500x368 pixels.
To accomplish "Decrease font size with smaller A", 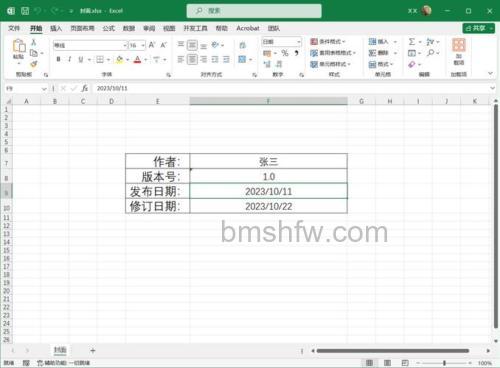I will click(x=163, y=45).
